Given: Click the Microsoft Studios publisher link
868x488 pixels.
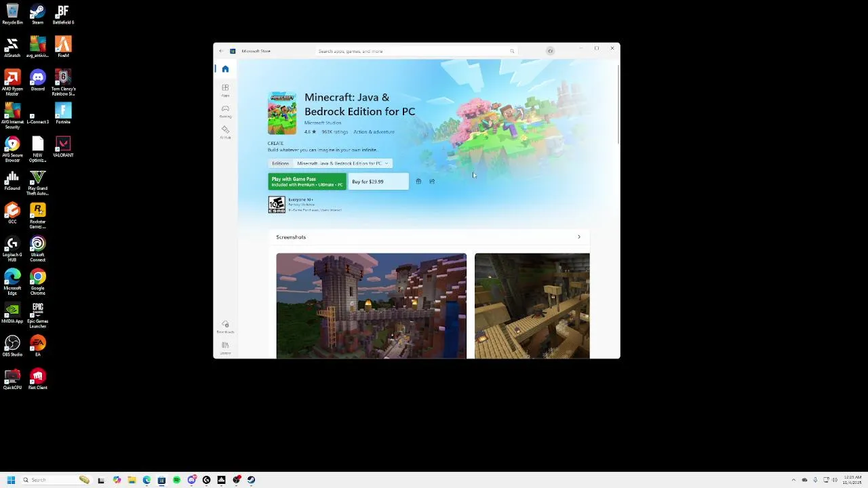Looking at the screenshot, I should point(323,123).
